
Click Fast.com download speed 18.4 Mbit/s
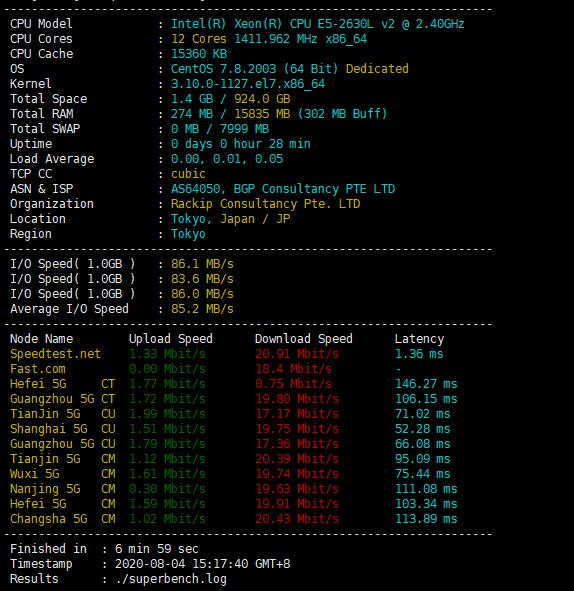click(x=294, y=369)
